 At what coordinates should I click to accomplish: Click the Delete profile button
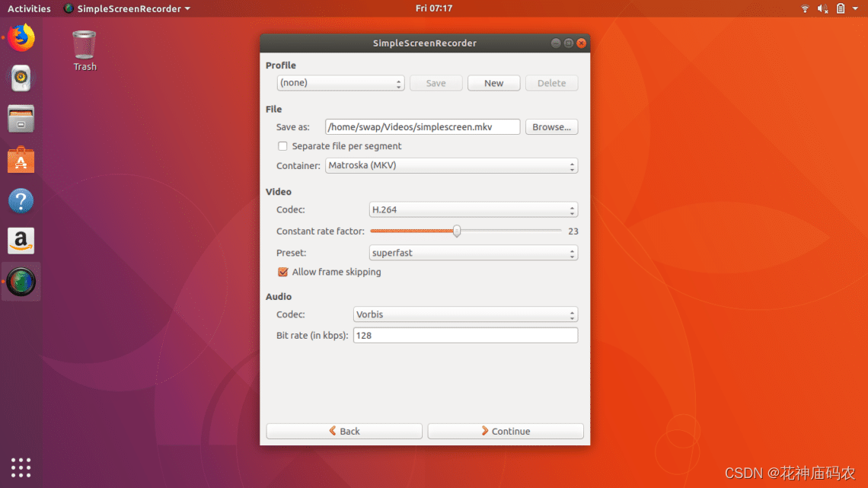pyautogui.click(x=552, y=83)
